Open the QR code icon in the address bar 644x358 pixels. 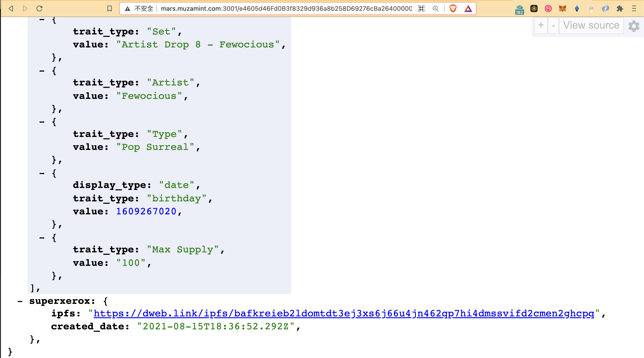421,9
